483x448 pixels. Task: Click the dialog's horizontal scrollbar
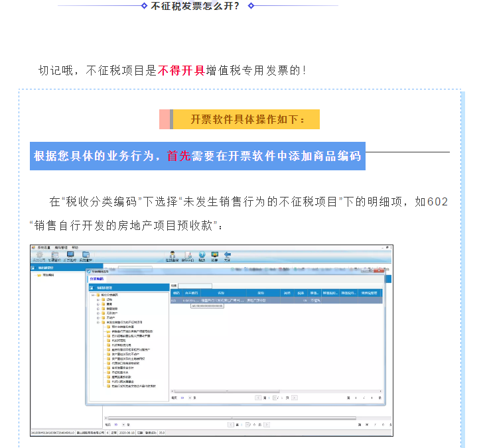[227, 392]
